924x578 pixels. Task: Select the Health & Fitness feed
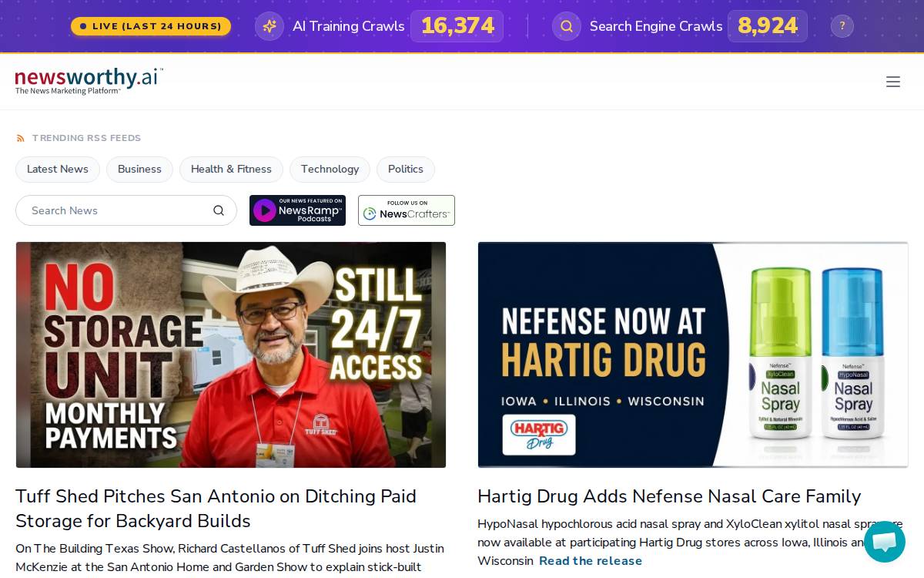click(231, 170)
